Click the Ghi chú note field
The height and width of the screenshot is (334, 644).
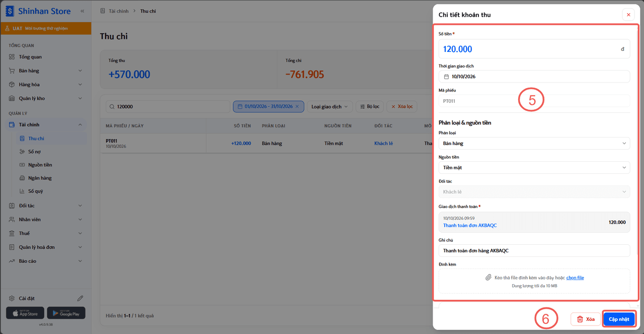coord(534,250)
